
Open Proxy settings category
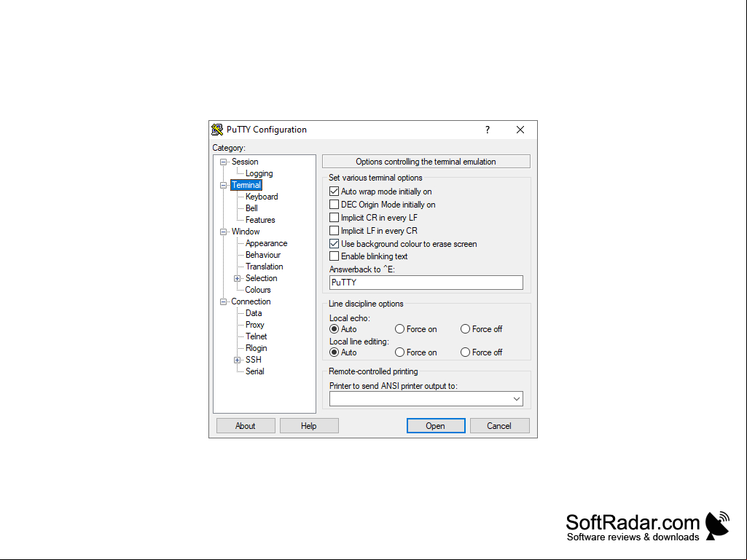click(x=255, y=325)
